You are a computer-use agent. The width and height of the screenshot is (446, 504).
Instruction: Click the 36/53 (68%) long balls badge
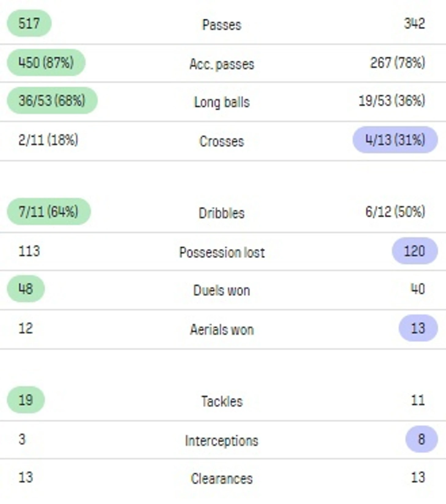tap(52, 100)
